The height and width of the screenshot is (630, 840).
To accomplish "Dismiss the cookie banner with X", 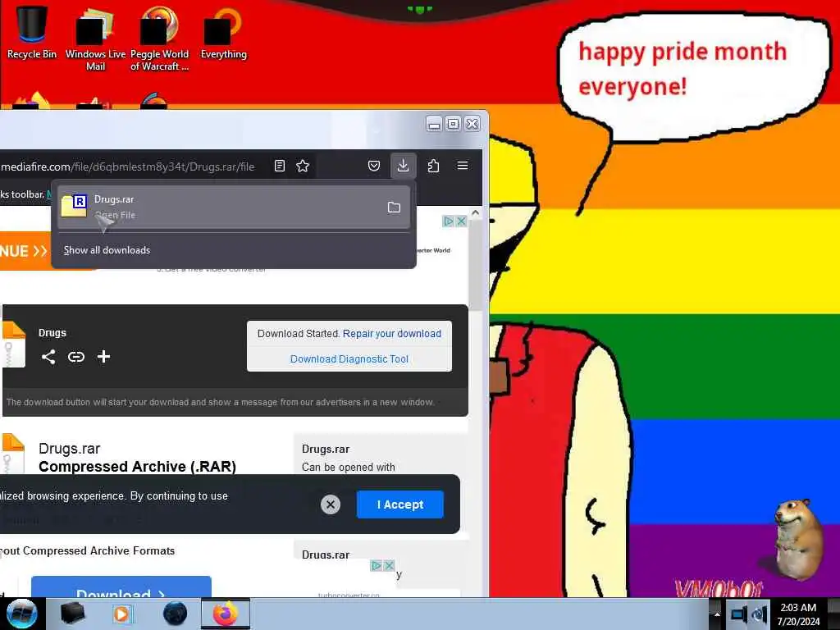I will pos(331,504).
